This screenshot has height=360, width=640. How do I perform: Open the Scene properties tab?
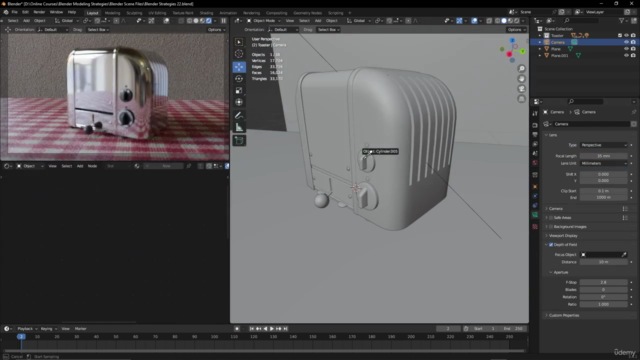point(535,153)
